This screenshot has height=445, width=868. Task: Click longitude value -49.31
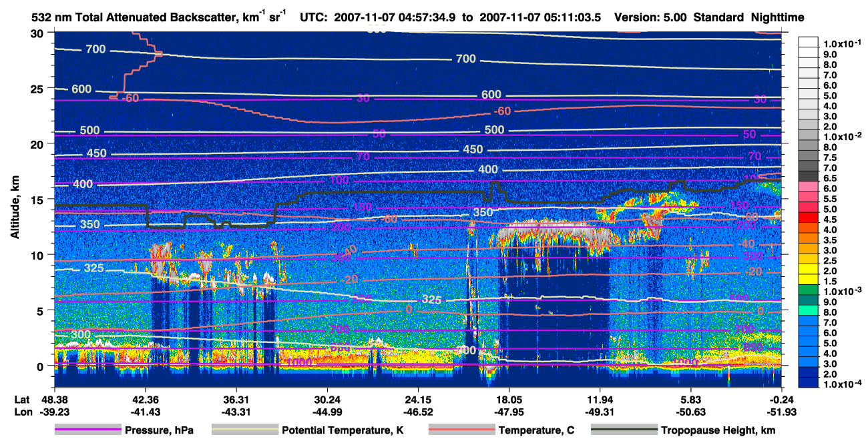click(600, 412)
